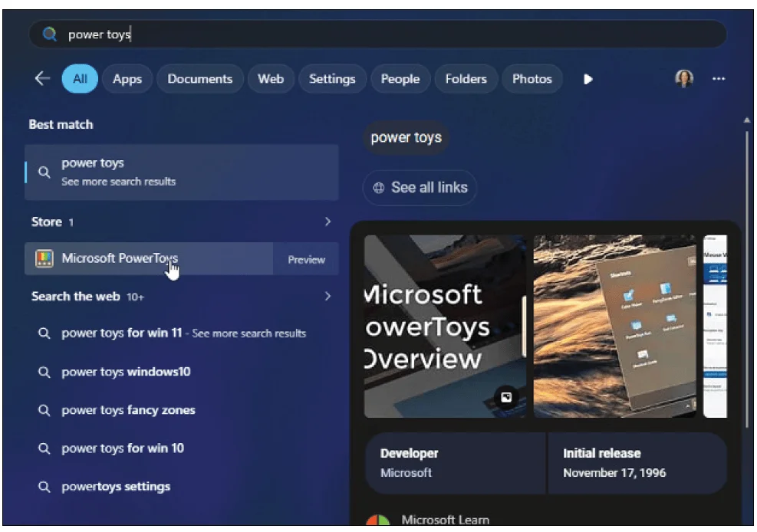Switch to the Settings filter tab

332,79
